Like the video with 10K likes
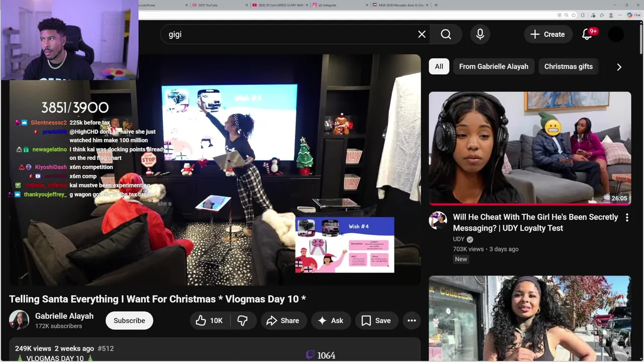Image resolution: width=644 pixels, height=362 pixels. (210, 321)
